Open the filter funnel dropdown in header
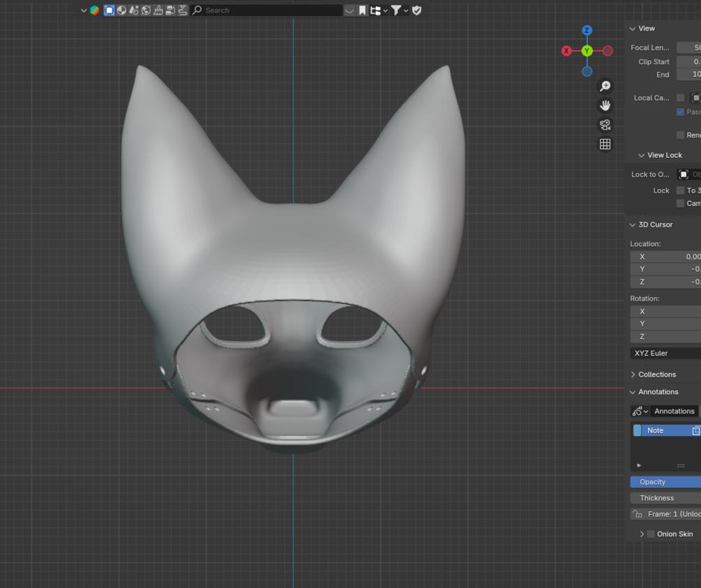This screenshot has width=701, height=588. pos(399,10)
